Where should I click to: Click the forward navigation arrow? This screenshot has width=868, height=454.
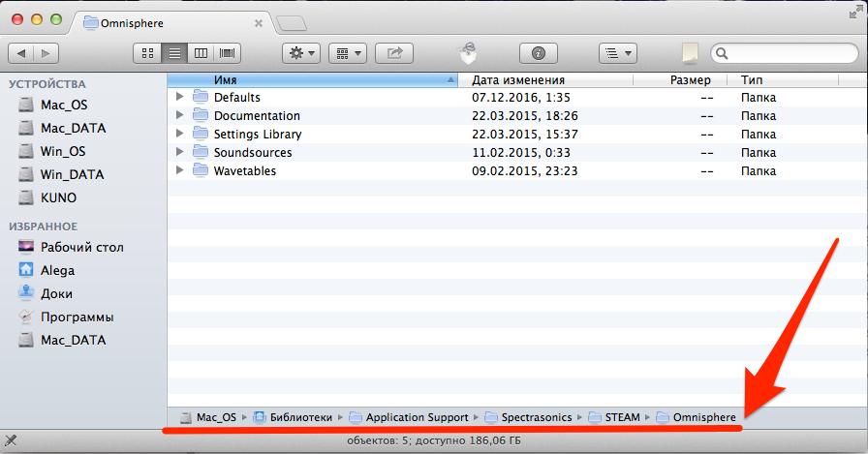46,53
